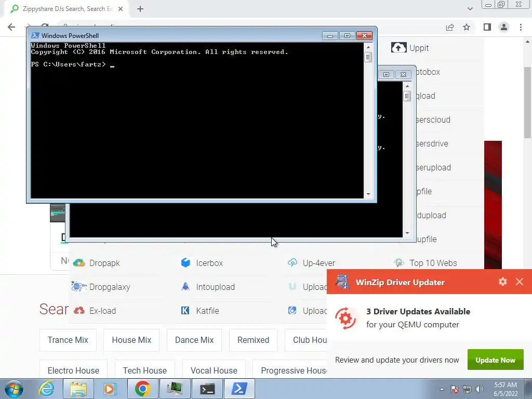The image size is (532, 399).
Task: Open a new Chrome tab
Action: pos(140,9)
